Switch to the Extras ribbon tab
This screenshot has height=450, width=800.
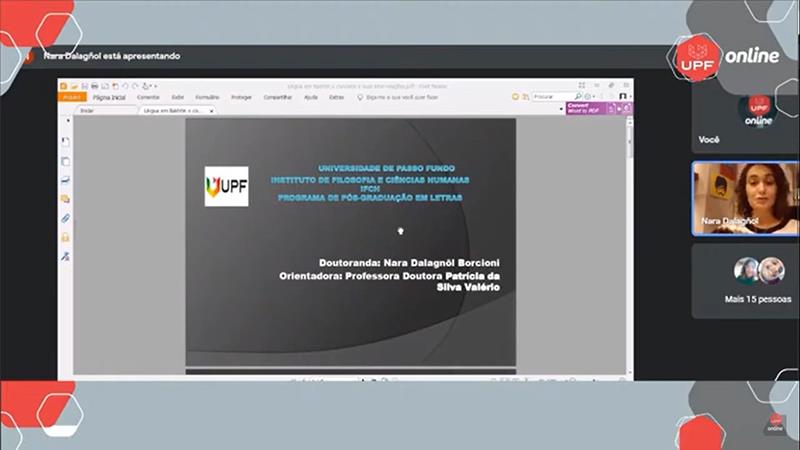point(337,97)
